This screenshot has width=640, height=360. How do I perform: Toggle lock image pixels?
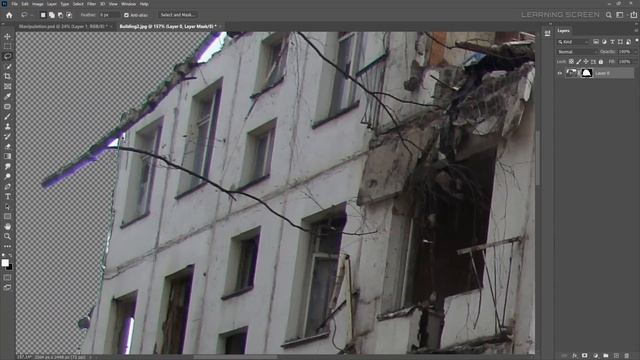click(579, 62)
